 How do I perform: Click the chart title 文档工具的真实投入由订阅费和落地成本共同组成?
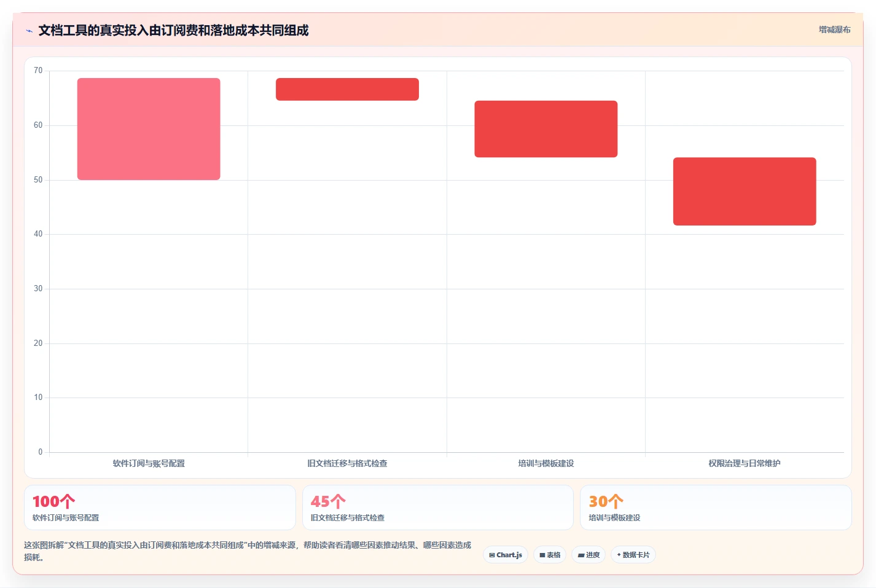[173, 30]
